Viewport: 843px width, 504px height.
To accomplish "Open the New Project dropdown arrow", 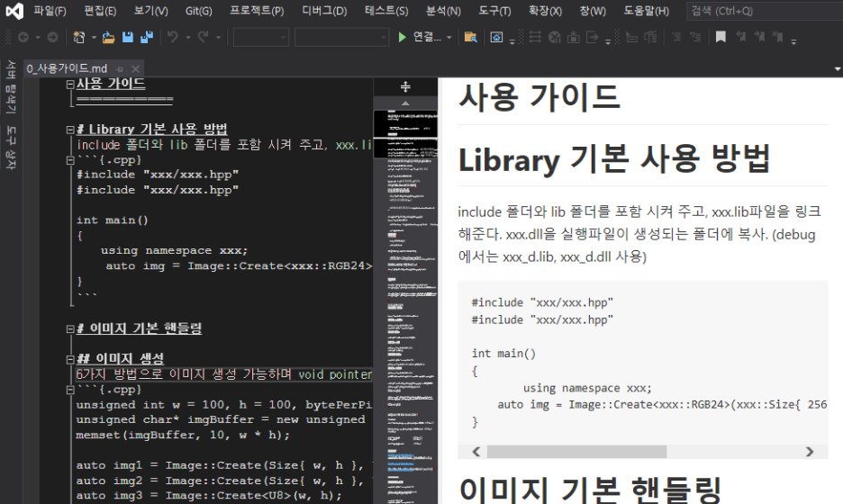I will pyautogui.click(x=94, y=38).
